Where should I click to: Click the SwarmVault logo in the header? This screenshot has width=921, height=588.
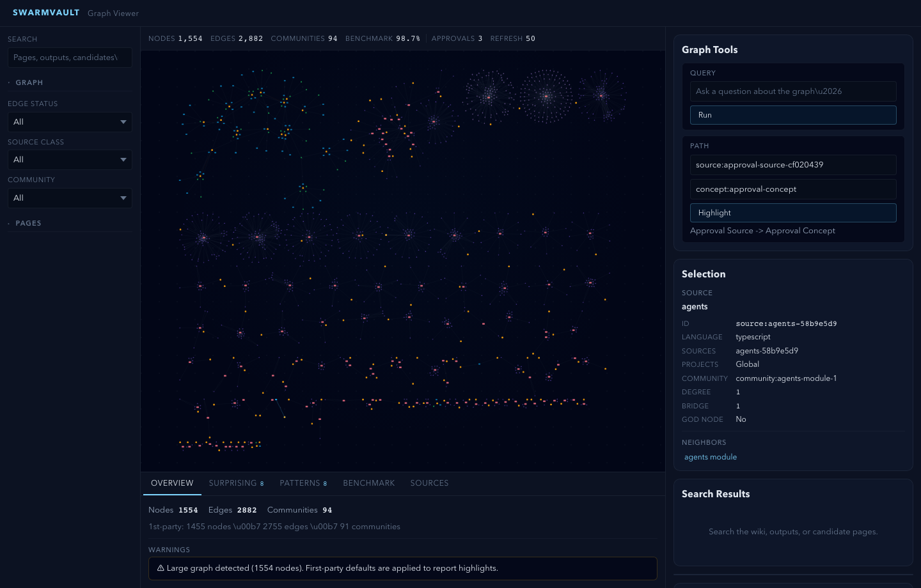click(46, 13)
